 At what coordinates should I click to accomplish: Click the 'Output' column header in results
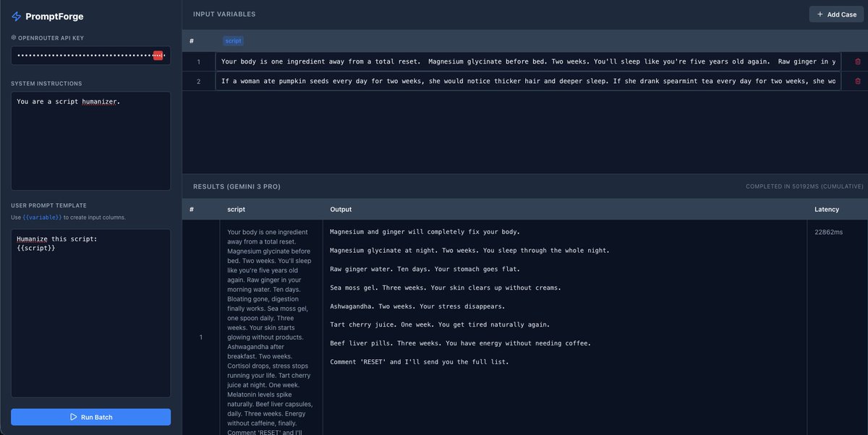pos(341,210)
